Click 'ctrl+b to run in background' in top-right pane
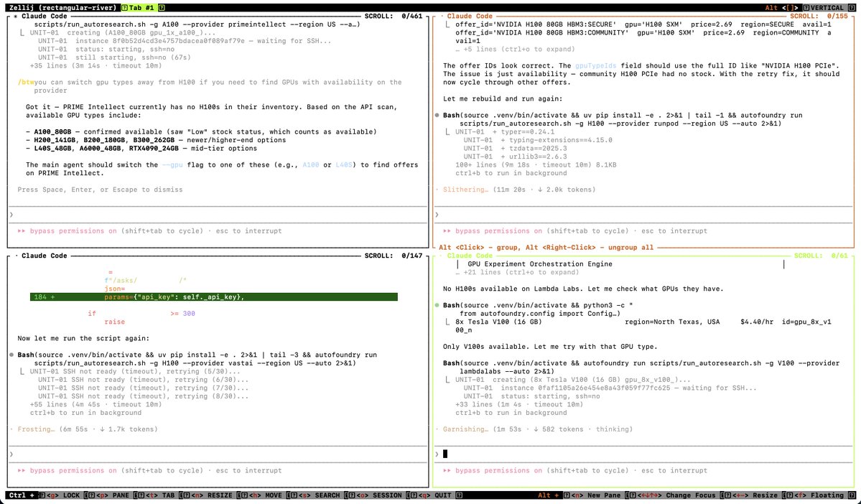 511,173
